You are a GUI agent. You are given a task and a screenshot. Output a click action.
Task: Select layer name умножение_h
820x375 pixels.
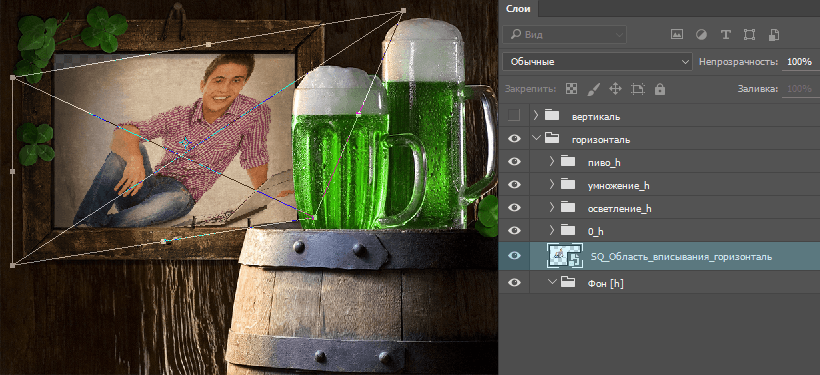coord(619,186)
